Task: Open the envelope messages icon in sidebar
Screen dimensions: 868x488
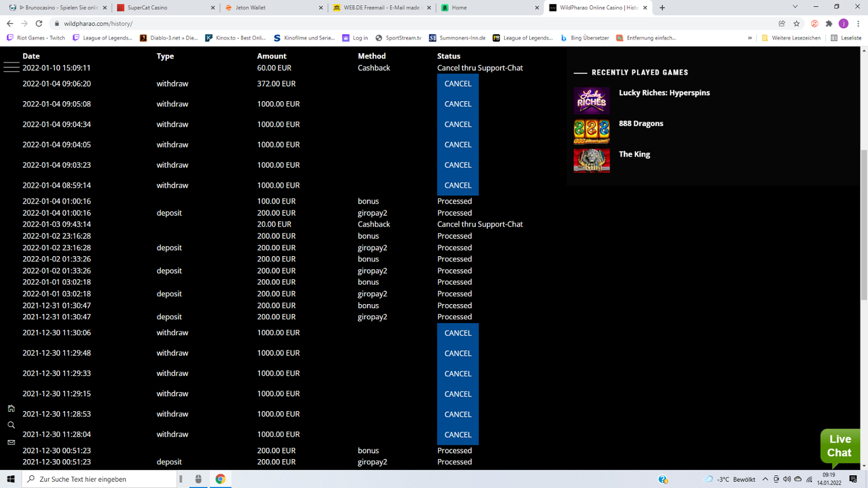Action: click(11, 442)
